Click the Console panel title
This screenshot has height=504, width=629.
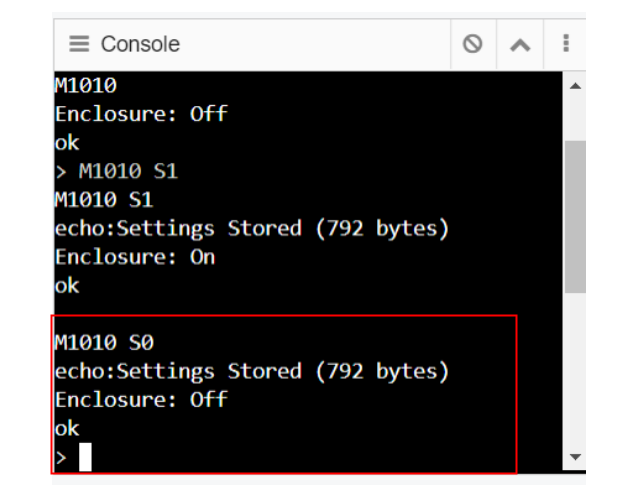140,44
